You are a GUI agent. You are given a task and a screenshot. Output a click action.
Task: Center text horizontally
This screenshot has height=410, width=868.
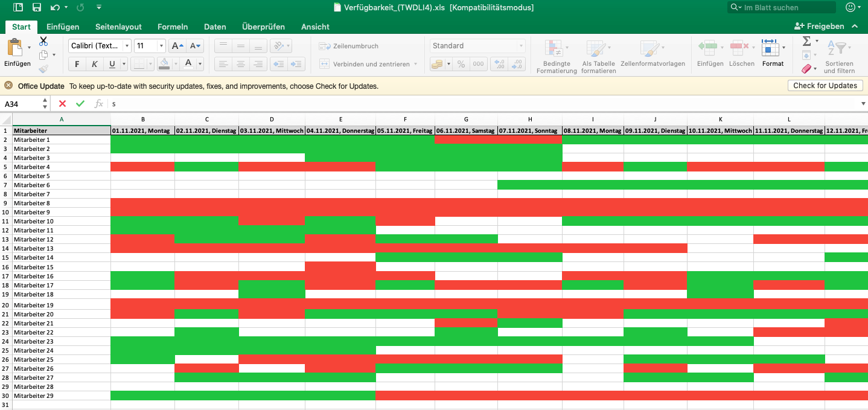coord(241,64)
